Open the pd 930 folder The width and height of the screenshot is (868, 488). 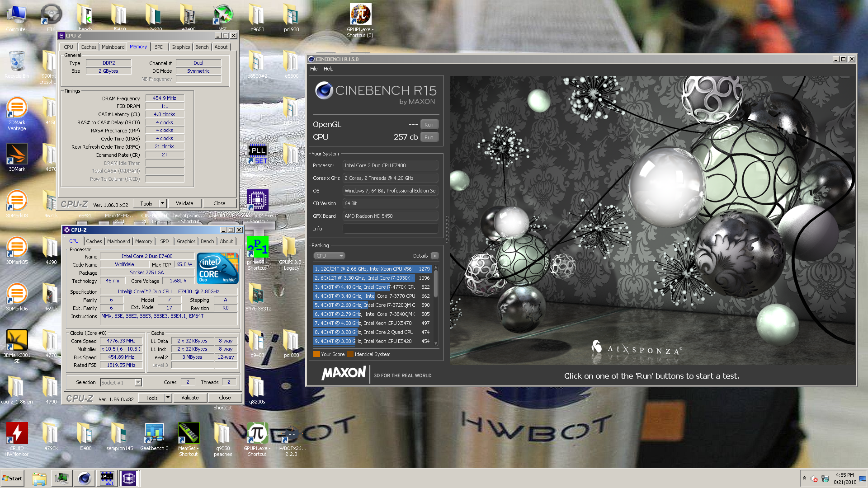[x=291, y=18]
